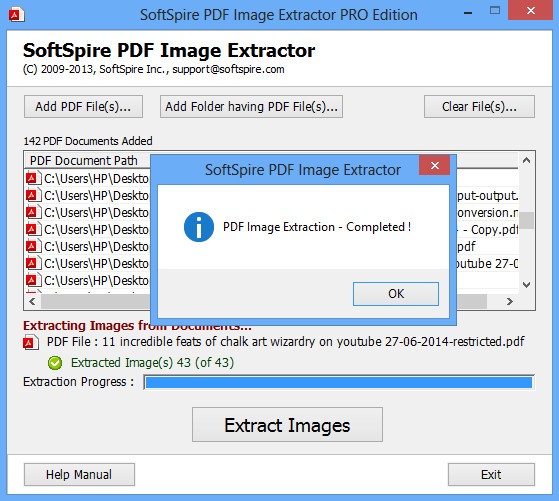Clear File(s) from the list
The image size is (559, 501).
coord(479,107)
